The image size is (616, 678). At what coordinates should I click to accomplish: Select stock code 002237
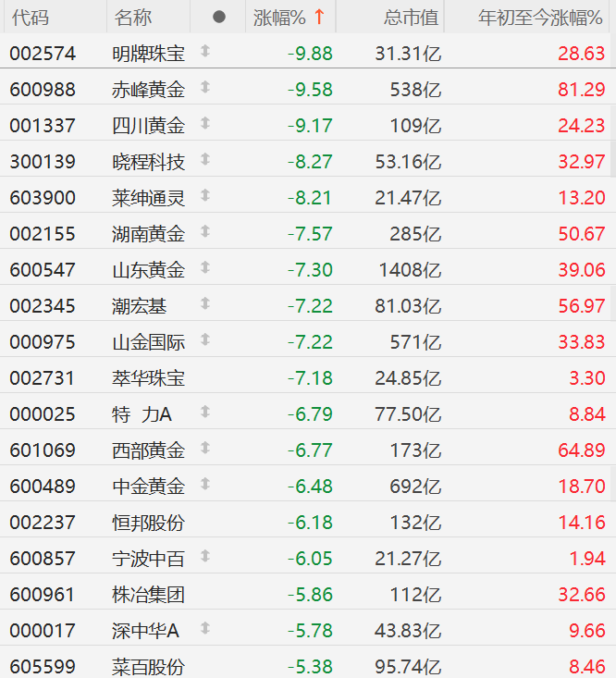[x=43, y=523]
